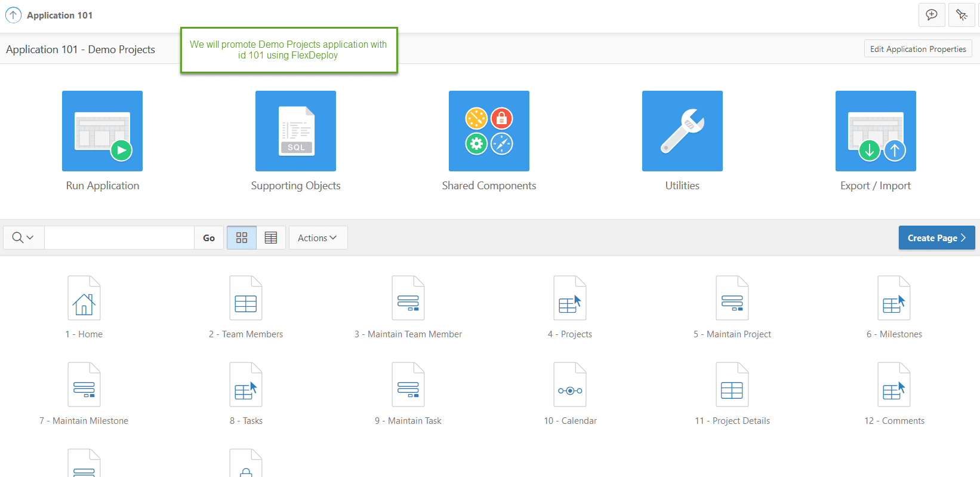This screenshot has height=477, width=980.
Task: Click the '12 - Comments' label
Action: [894, 421]
